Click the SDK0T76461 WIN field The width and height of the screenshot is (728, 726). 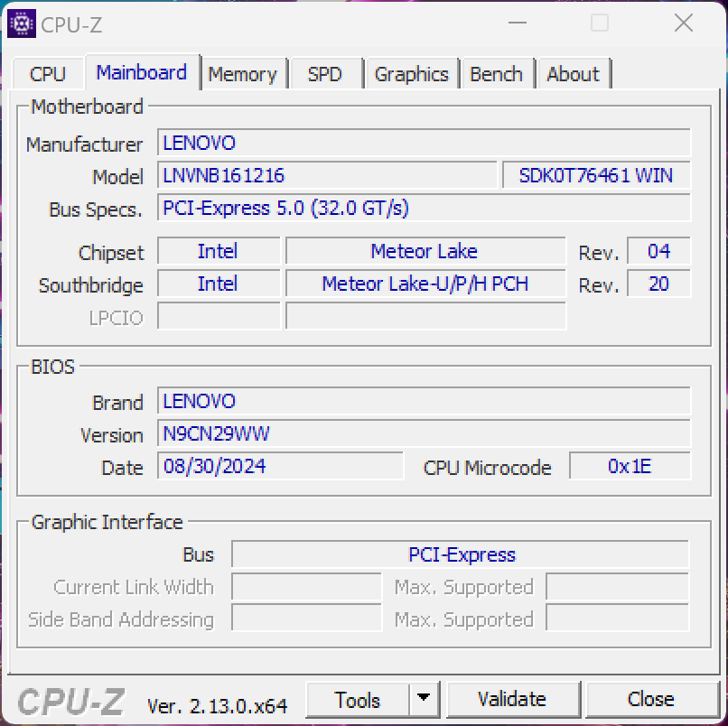tap(596, 175)
